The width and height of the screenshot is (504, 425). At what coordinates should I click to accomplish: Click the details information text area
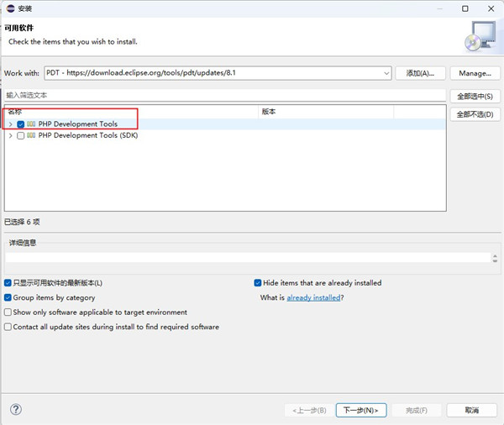click(x=248, y=258)
